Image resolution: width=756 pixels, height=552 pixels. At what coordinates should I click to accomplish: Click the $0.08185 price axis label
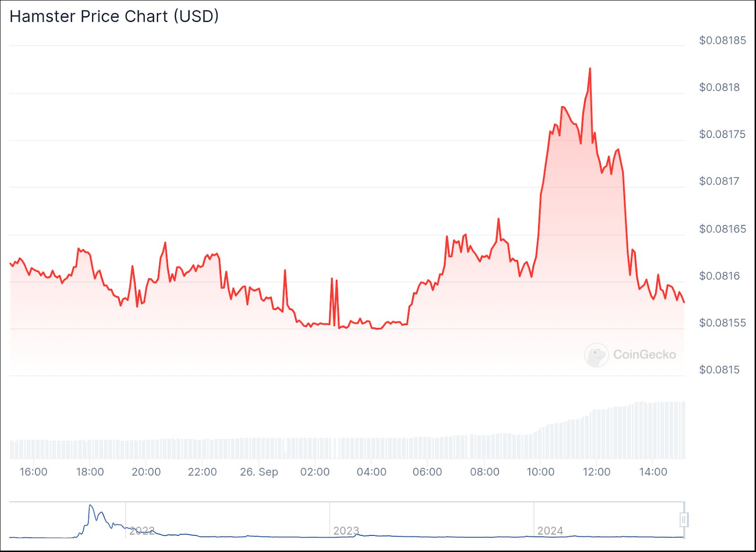(722, 41)
